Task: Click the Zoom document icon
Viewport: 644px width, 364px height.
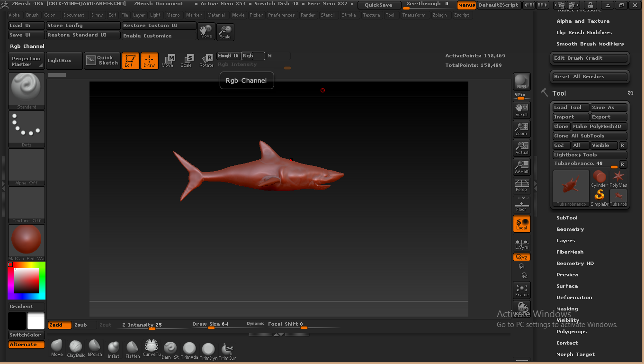Action: coord(522,129)
